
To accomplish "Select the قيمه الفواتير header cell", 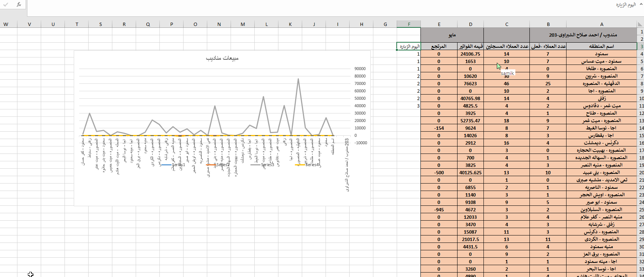I will point(470,46).
